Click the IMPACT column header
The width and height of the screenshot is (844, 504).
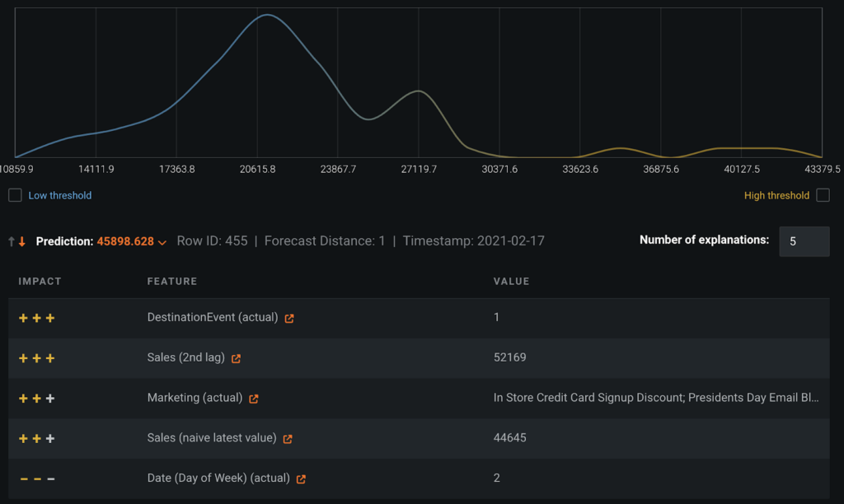click(38, 281)
